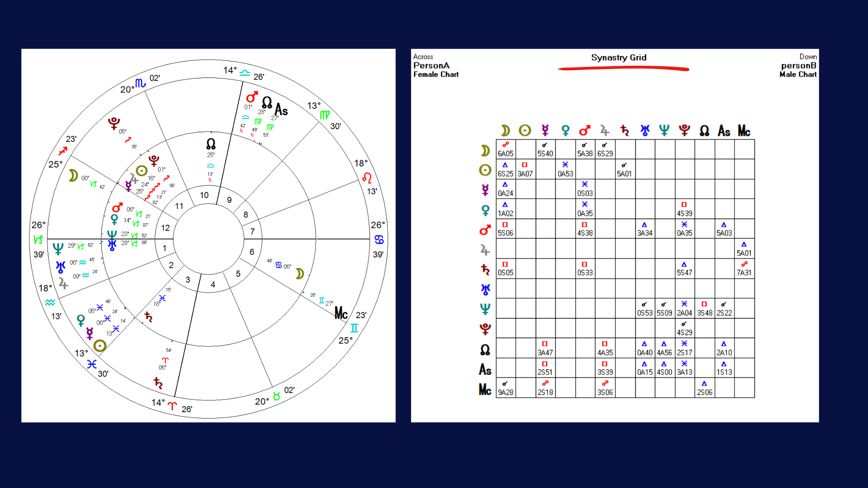
Task: Click grid cell "7A31" opposition aspect
Action: coord(744,269)
